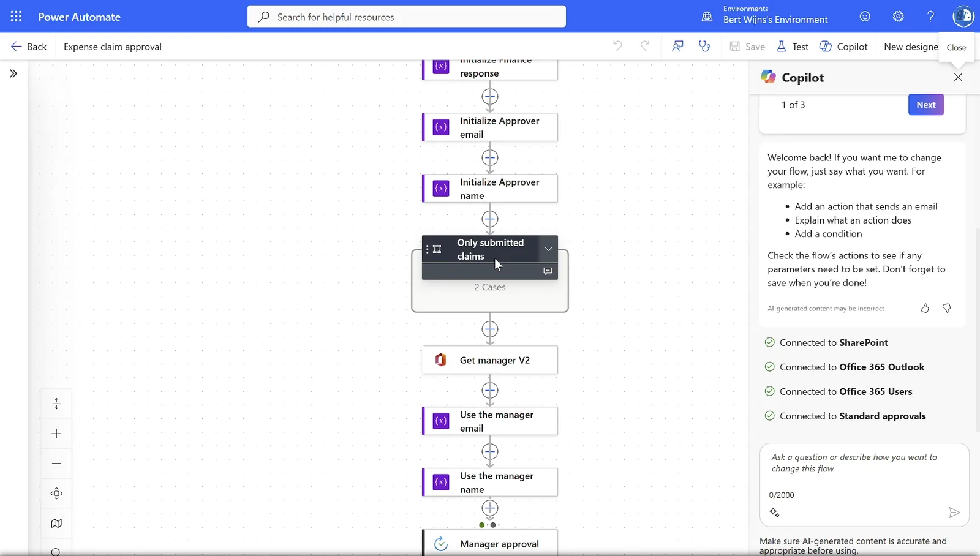Open the send feedback icon in toolbar
980x556 pixels.
[677, 46]
